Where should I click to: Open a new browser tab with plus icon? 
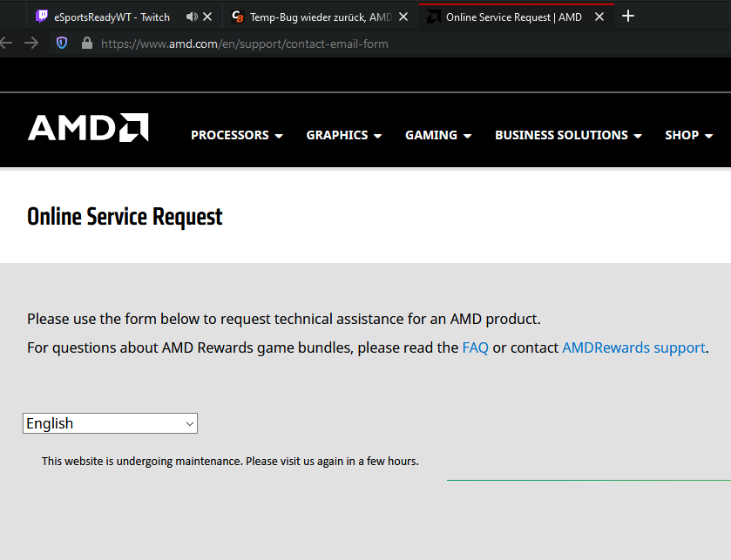pyautogui.click(x=628, y=17)
